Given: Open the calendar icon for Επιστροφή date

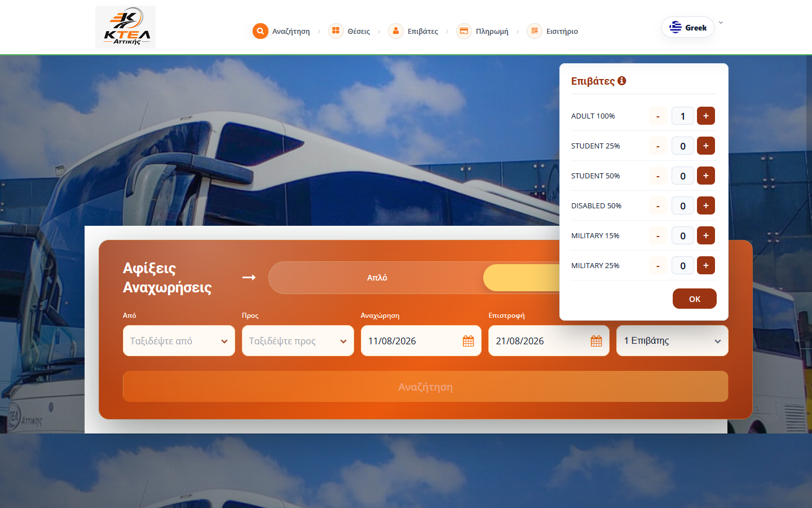Looking at the screenshot, I should pos(597,341).
